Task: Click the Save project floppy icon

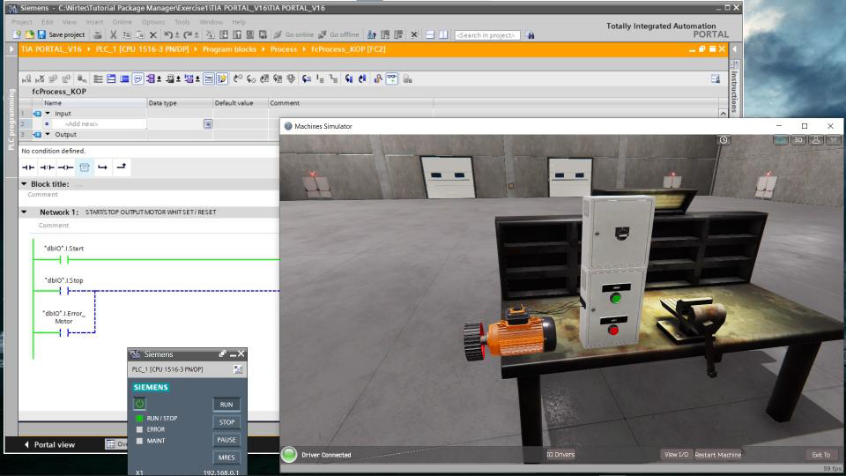Action: (42, 35)
